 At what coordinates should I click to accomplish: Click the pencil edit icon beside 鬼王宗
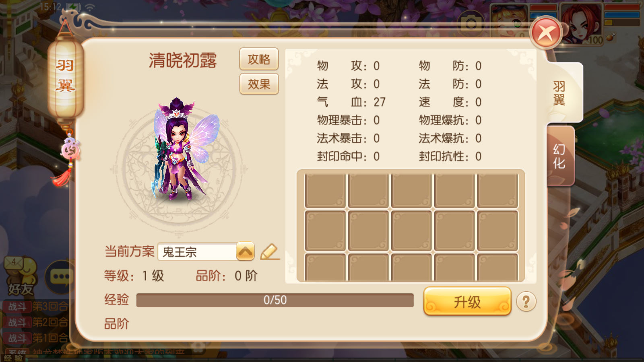coord(270,252)
